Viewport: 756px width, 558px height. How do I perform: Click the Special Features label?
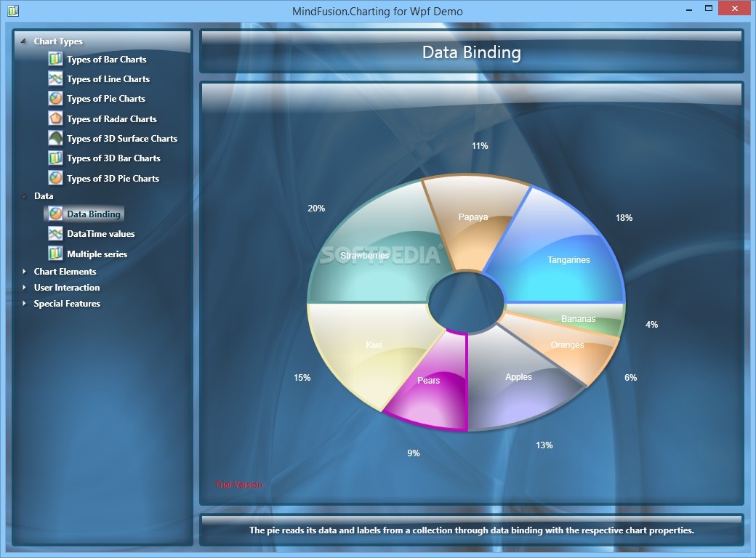(x=67, y=304)
